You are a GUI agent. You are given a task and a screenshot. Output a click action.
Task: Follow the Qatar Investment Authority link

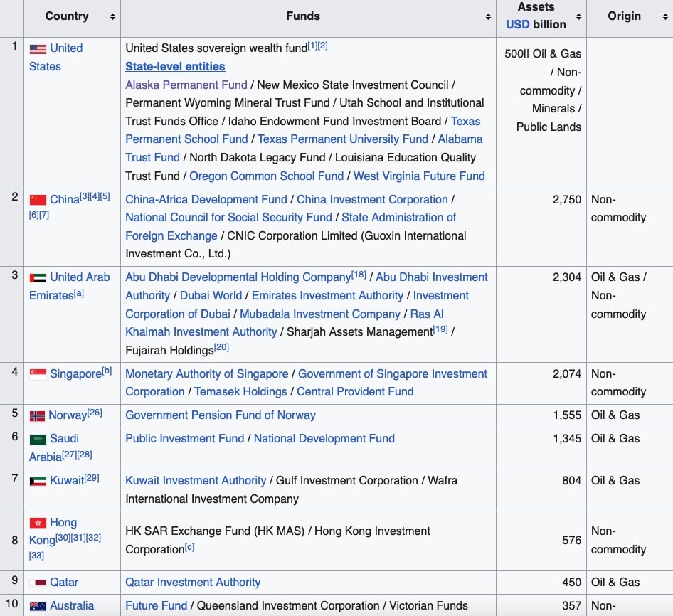(x=193, y=582)
